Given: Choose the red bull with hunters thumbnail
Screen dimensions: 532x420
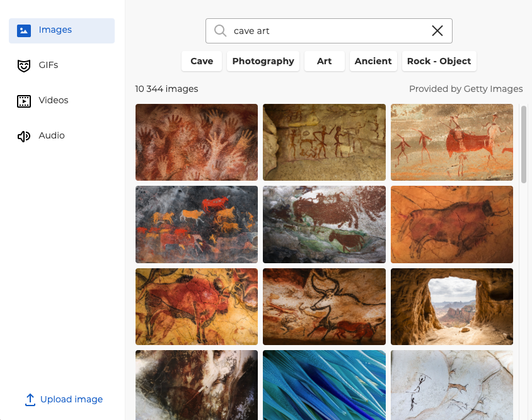Looking at the screenshot, I should 452,142.
